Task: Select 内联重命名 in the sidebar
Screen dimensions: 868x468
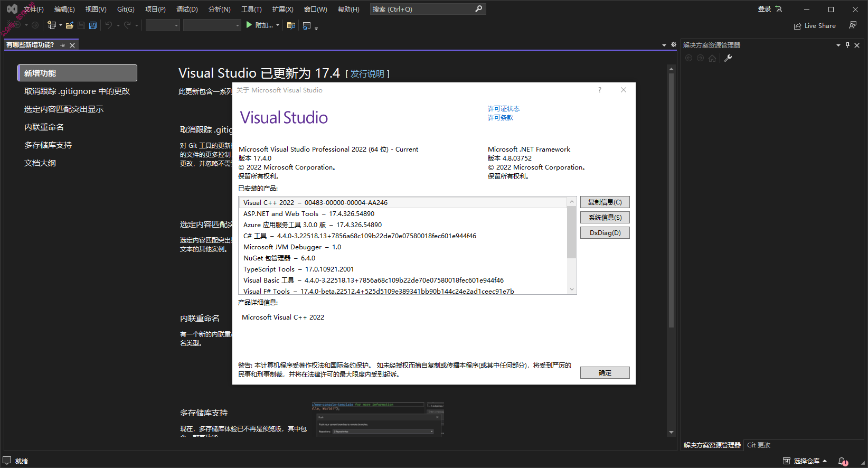Action: coord(44,127)
